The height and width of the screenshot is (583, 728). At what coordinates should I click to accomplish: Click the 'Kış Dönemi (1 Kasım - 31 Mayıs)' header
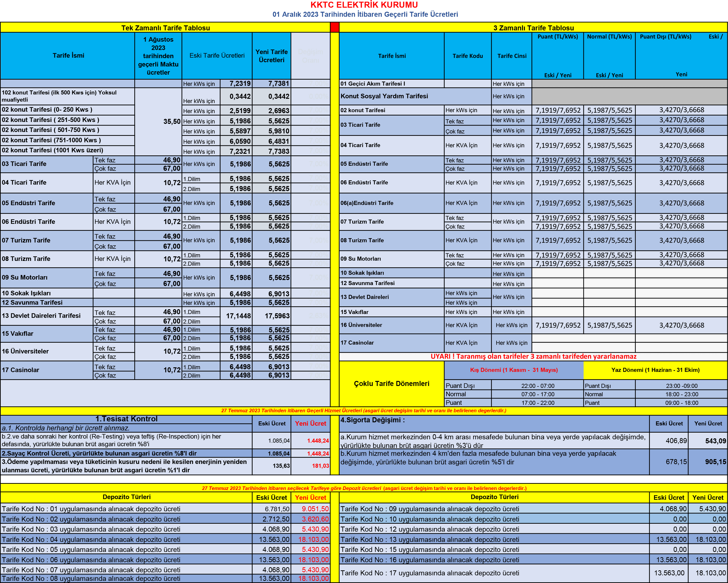click(514, 370)
